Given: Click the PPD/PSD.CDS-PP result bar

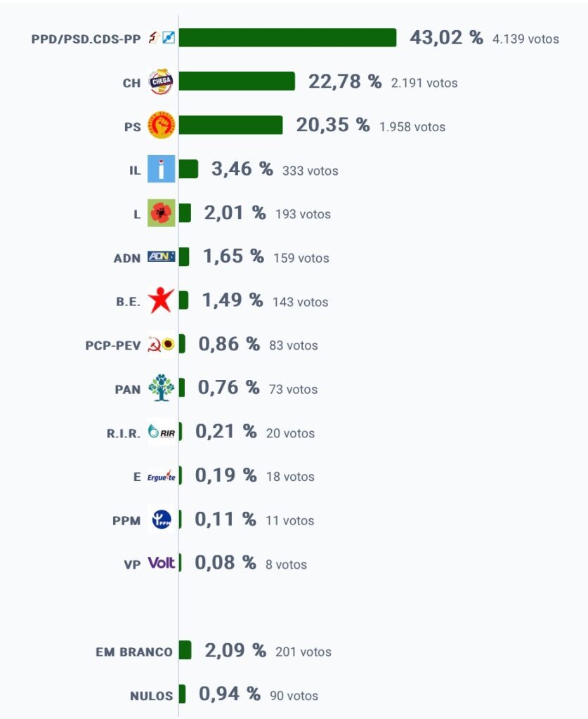Looking at the screenshot, I should [287, 38].
